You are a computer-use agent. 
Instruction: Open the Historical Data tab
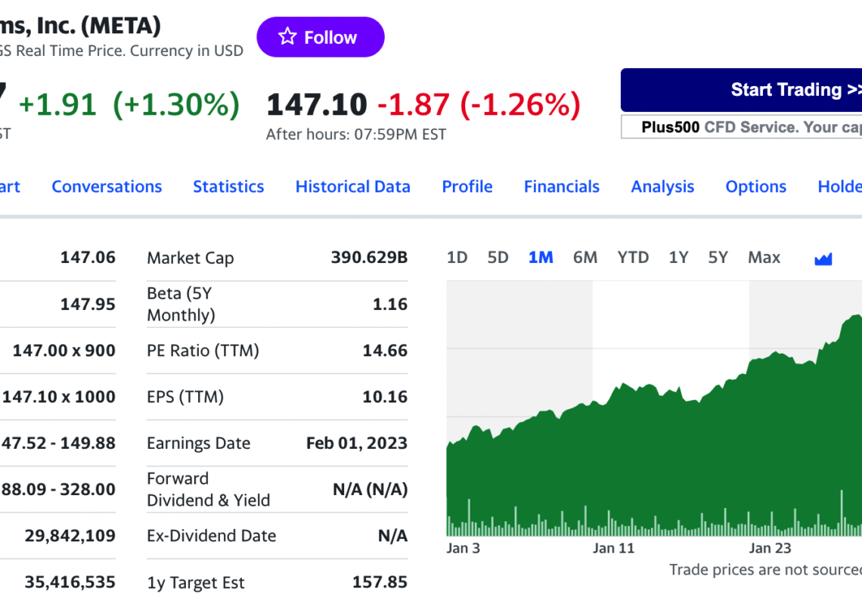click(x=352, y=186)
